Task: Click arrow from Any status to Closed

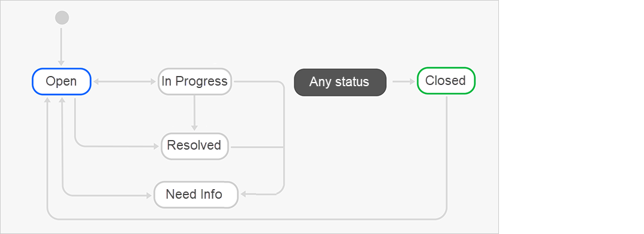Action: [404, 81]
